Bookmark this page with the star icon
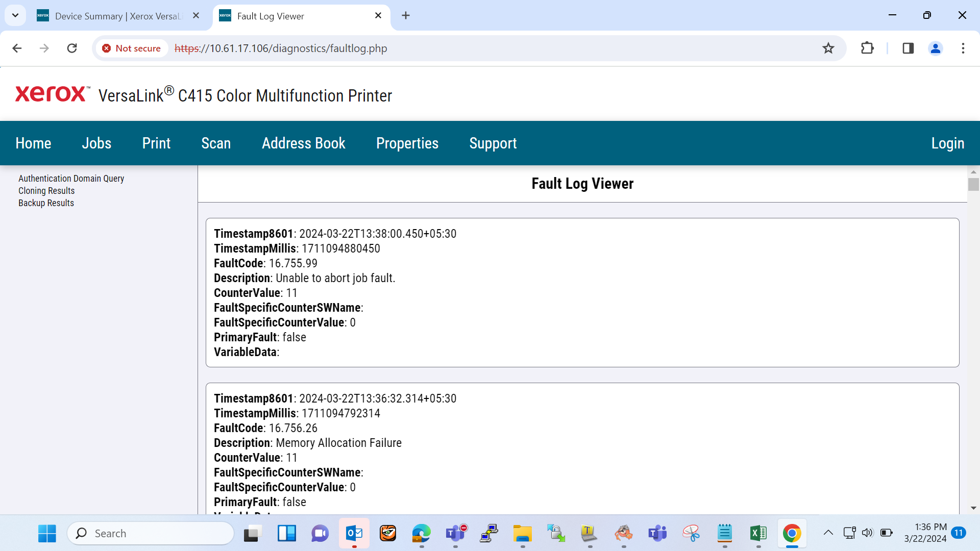980x551 pixels. (x=828, y=48)
